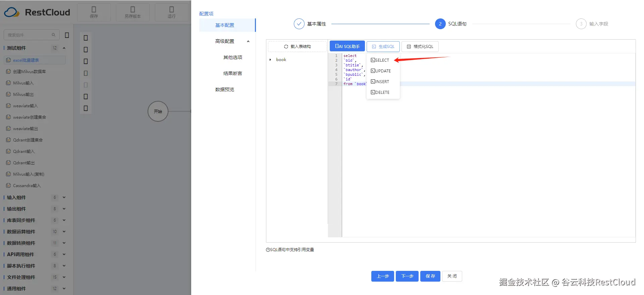The width and height of the screenshot is (644, 295).
Task: Expand the 输入组件 category
Action: (64, 197)
